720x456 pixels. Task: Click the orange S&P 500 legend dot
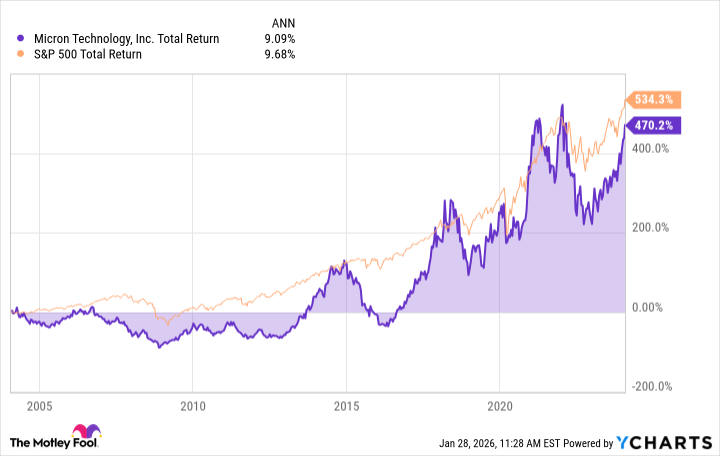tap(23, 54)
